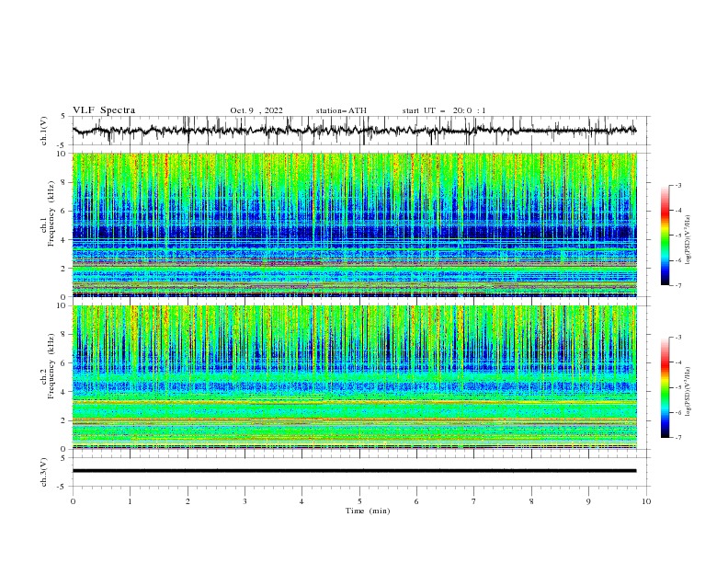Image resolution: width=728 pixels, height=563 pixels.
Task: Click the "VLF Spectra" title text
Action: pyautogui.click(x=104, y=110)
